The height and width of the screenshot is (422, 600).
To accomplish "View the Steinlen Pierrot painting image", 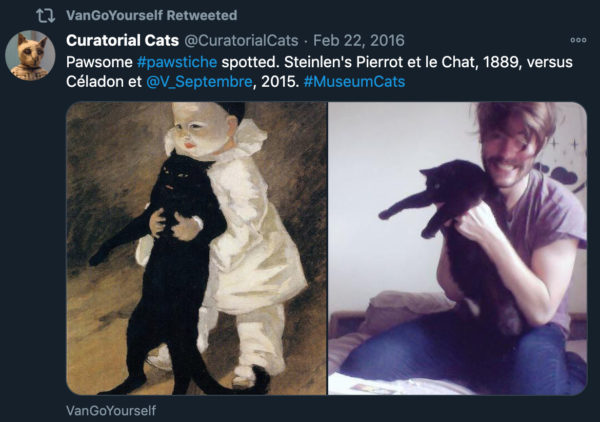I will pyautogui.click(x=196, y=248).
